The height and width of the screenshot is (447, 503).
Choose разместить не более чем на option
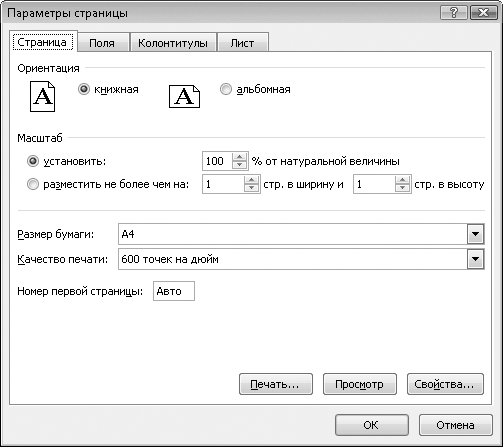pos(33,184)
